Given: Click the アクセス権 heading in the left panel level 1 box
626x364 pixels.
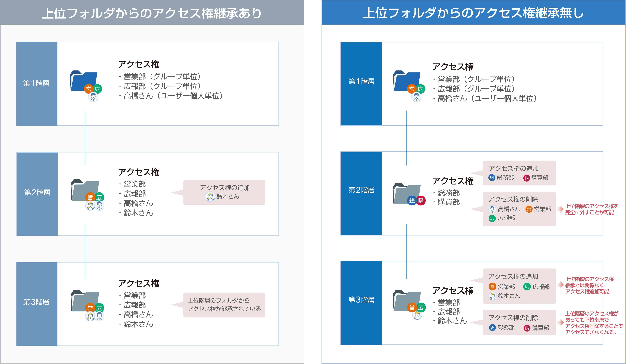Looking at the screenshot, I should coord(139,64).
